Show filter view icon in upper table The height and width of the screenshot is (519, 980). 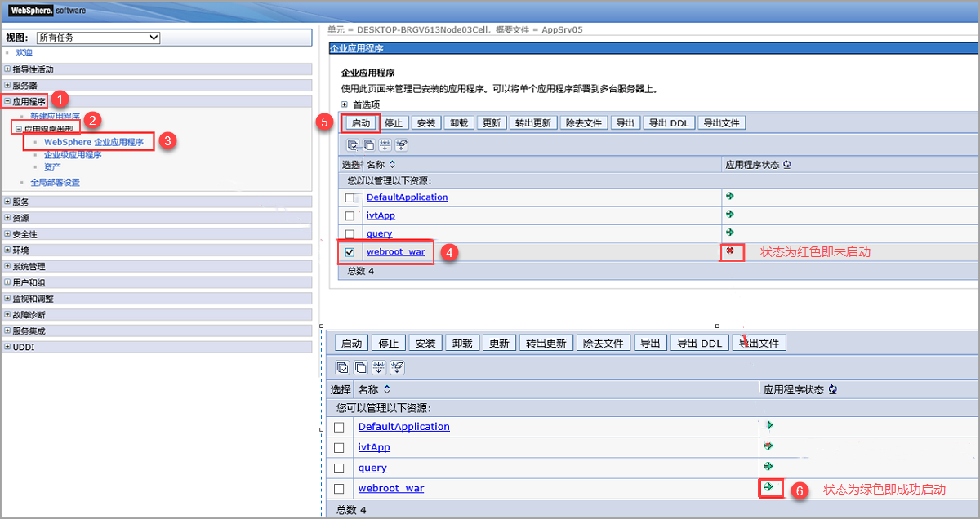tap(385, 145)
